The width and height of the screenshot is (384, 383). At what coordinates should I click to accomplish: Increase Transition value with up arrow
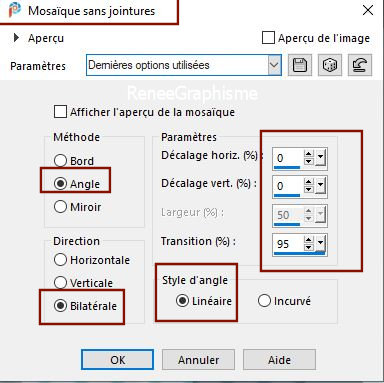click(x=309, y=240)
